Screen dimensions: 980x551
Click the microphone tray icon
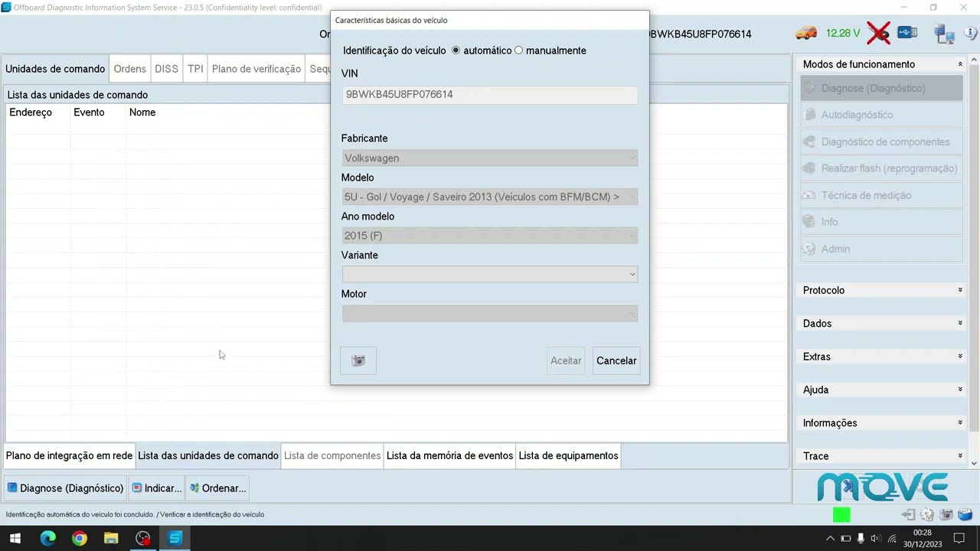[861, 539]
